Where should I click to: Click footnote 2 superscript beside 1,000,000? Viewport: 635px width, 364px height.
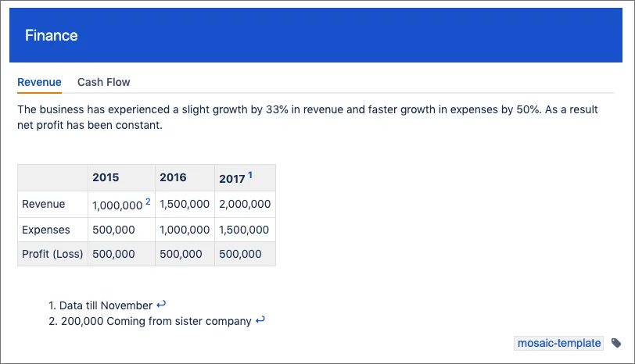148,202
